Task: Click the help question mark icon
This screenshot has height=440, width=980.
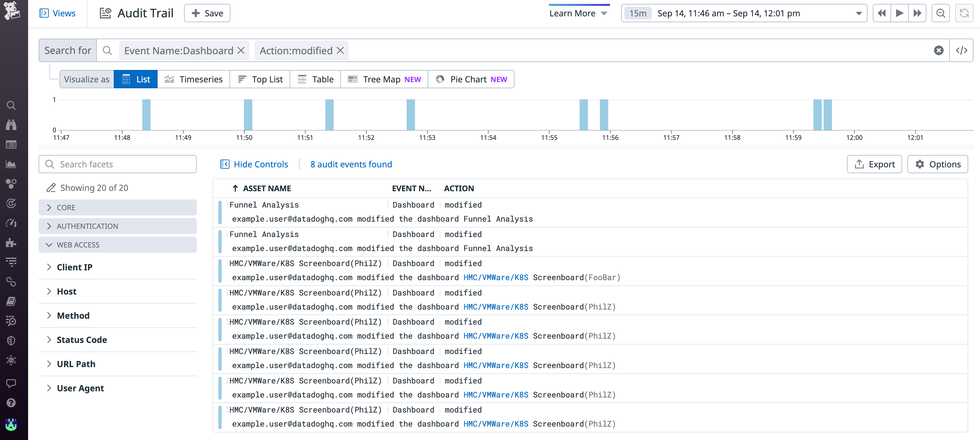Action: click(x=11, y=403)
